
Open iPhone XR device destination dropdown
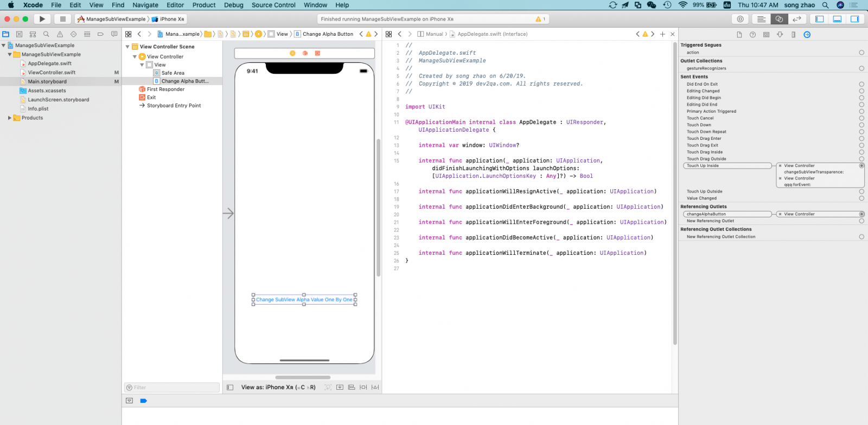coord(168,19)
